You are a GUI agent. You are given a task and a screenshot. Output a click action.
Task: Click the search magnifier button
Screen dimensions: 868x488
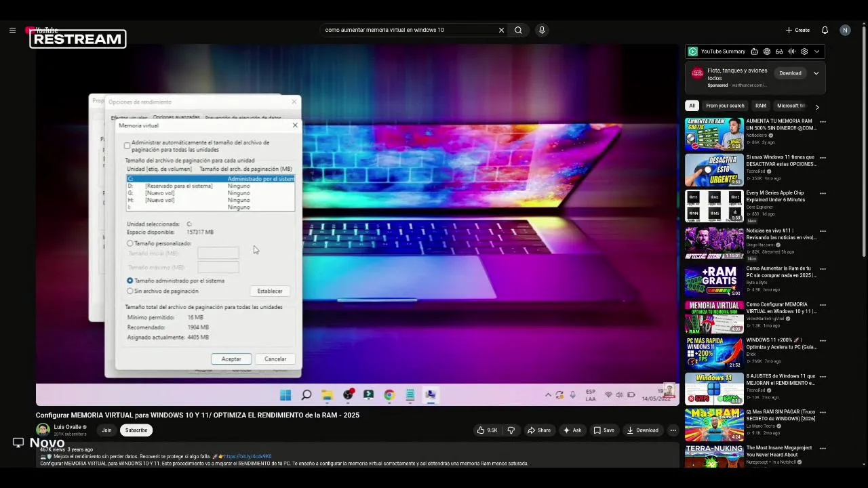(x=518, y=30)
